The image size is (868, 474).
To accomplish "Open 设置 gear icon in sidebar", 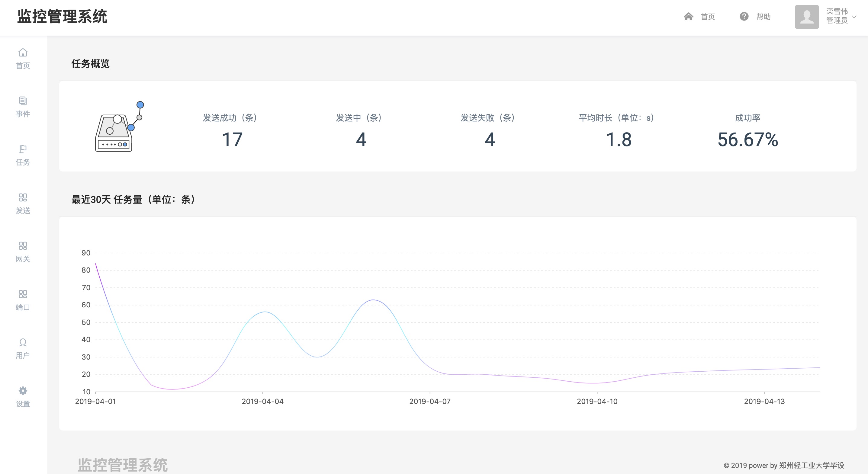I will coord(23,391).
